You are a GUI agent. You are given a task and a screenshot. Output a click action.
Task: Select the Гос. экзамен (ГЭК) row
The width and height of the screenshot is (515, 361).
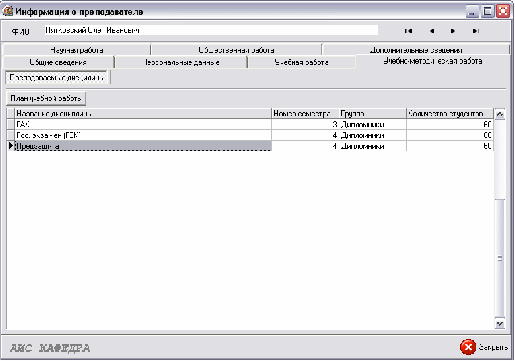click(250, 135)
